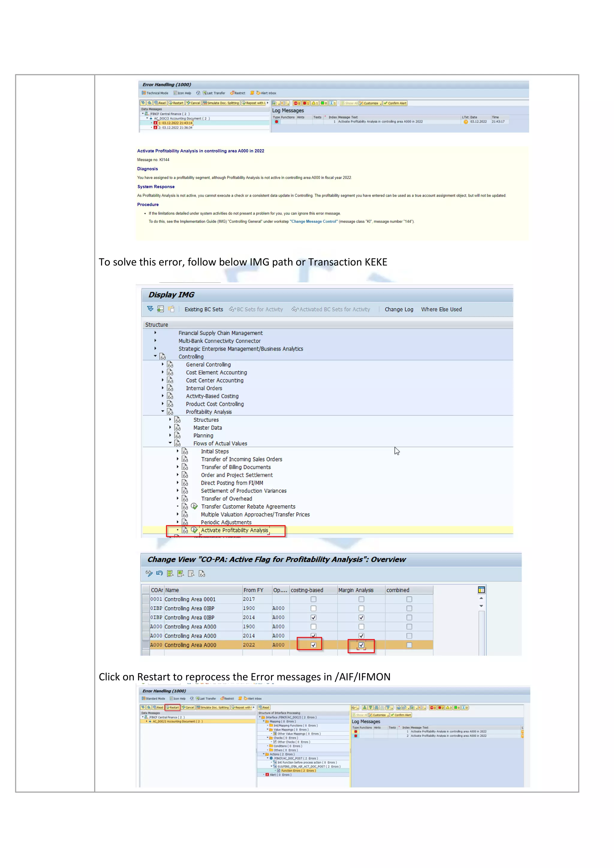Enable combined checkbox for Controlling Area 0001
Screen dimensions: 614x868
409,599
